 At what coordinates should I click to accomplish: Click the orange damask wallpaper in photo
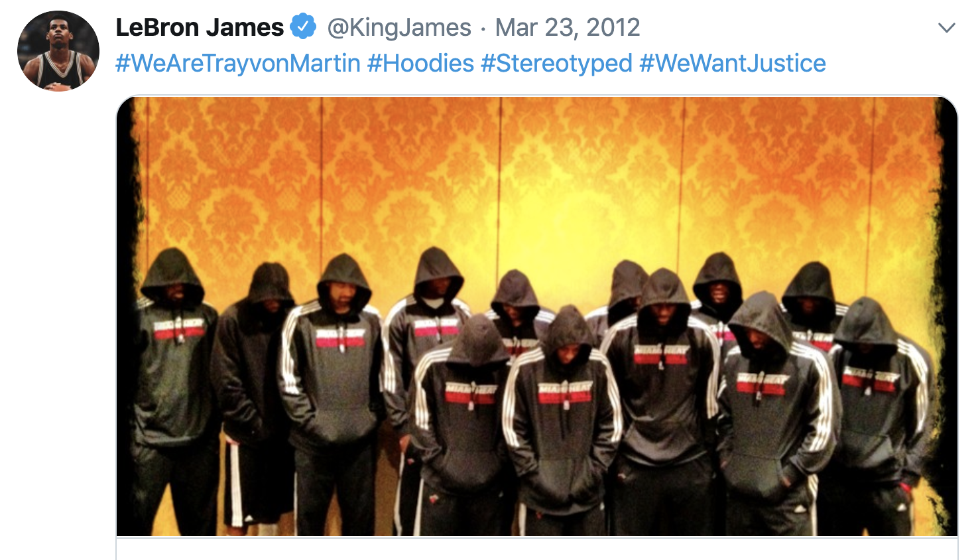point(537,173)
